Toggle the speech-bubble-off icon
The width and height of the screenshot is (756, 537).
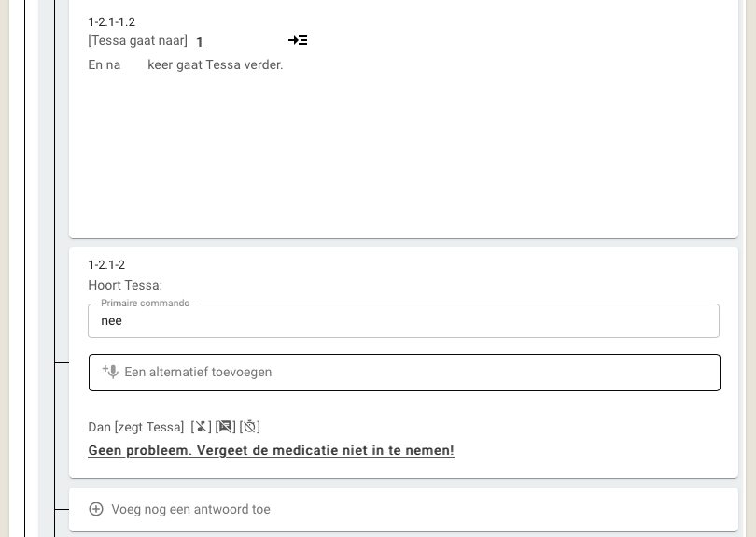(225, 427)
